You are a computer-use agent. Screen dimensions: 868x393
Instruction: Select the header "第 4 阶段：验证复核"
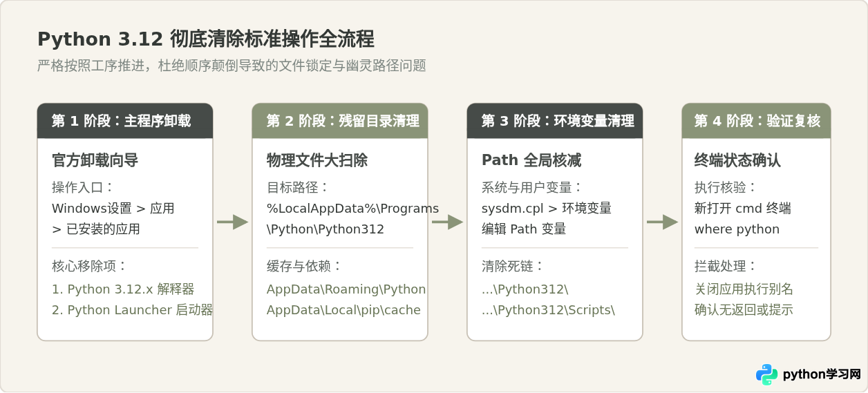756,121
